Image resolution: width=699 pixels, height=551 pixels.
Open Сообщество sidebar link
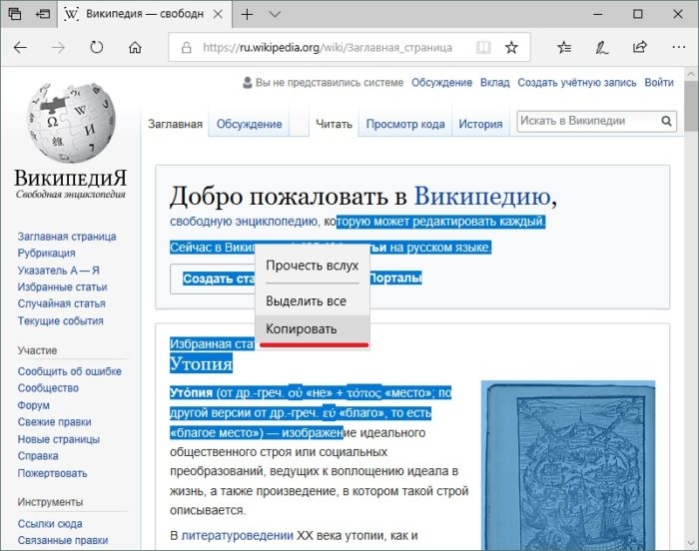[48, 388]
